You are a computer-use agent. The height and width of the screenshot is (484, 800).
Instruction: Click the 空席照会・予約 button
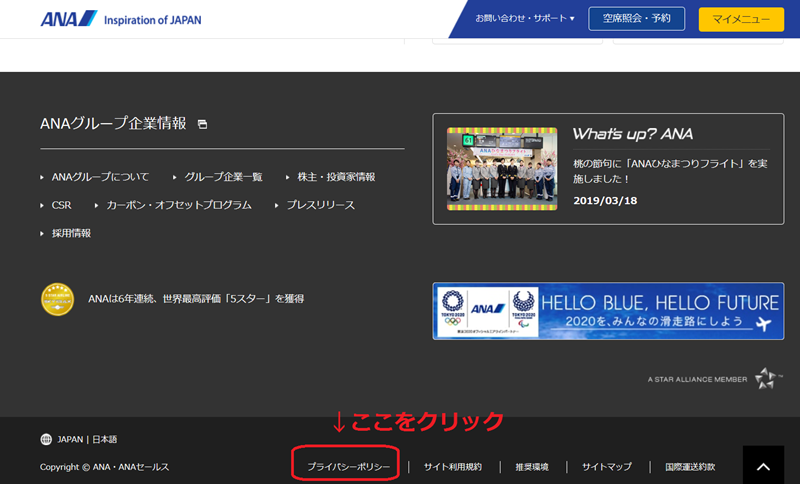click(x=636, y=19)
